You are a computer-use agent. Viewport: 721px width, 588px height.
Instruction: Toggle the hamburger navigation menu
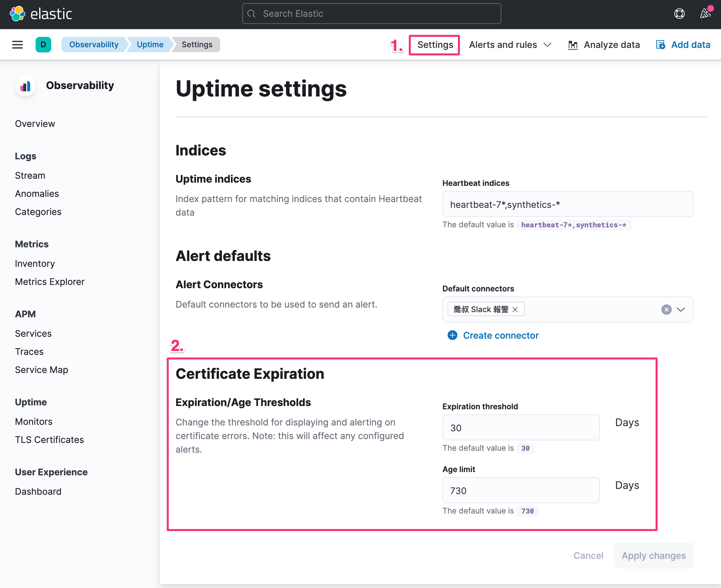click(17, 45)
